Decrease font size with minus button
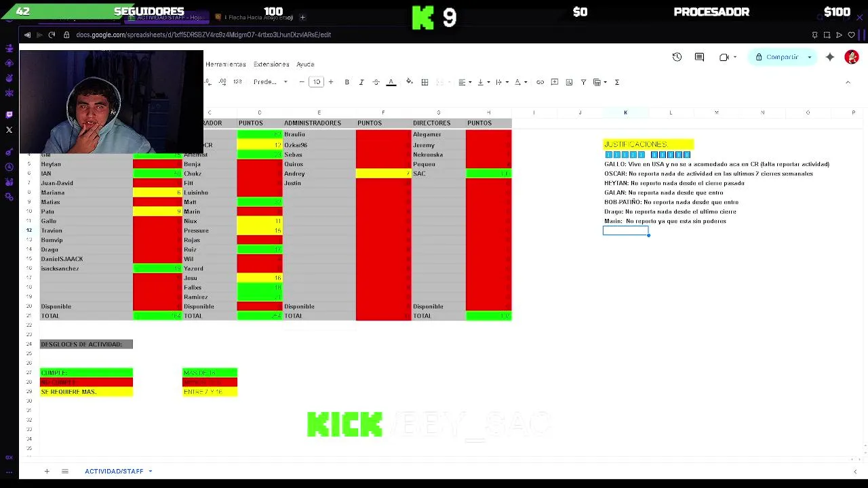The image size is (868, 488). click(x=302, y=82)
